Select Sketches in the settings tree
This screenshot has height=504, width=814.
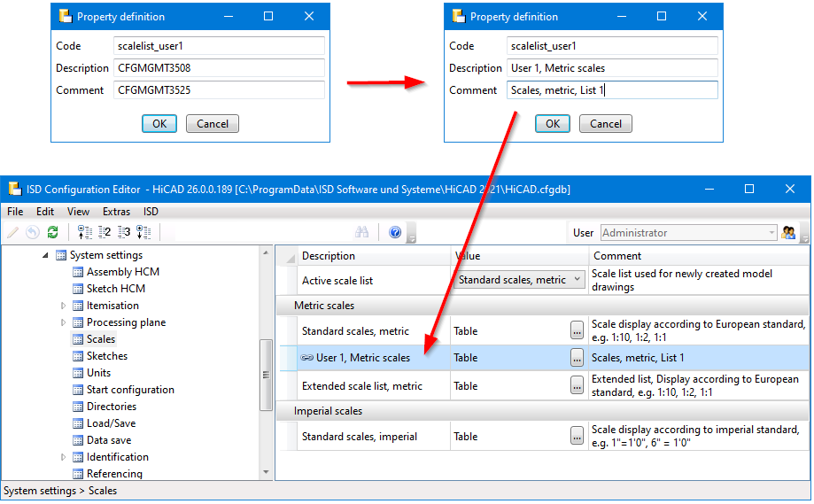107,356
